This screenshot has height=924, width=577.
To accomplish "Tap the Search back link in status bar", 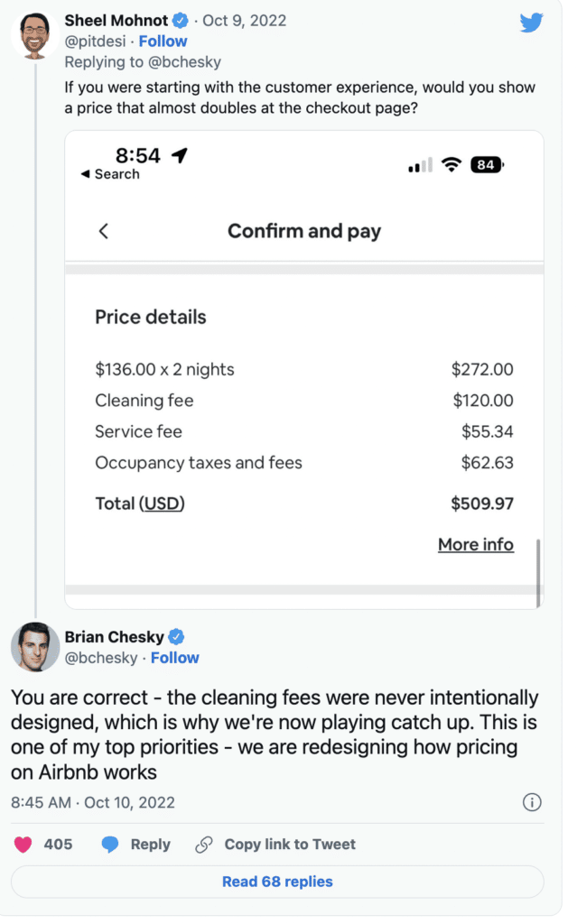I will 111,174.
